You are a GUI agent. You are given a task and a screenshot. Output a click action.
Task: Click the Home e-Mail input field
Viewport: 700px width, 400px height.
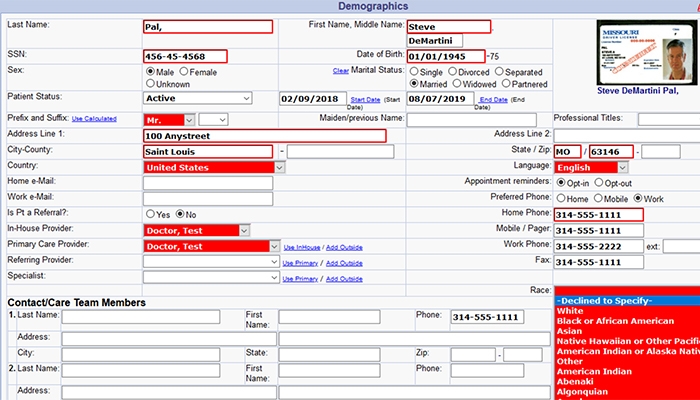pyautogui.click(x=207, y=182)
